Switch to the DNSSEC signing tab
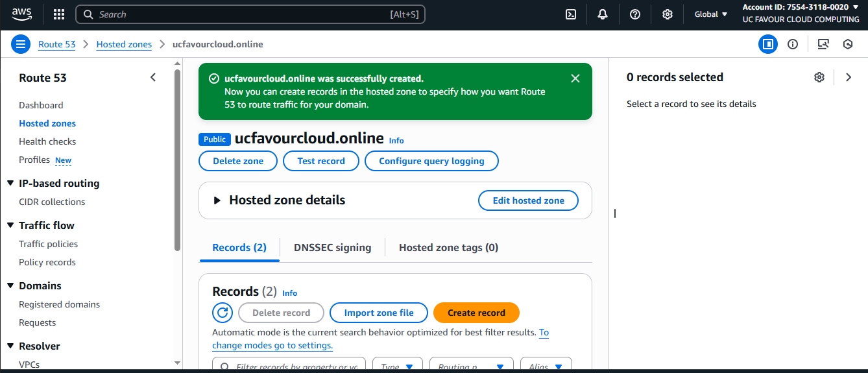 [332, 247]
